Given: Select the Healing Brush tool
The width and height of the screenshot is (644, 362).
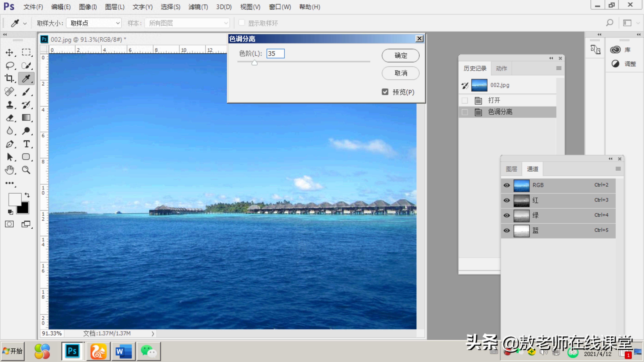Looking at the screenshot, I should pos(10,91).
